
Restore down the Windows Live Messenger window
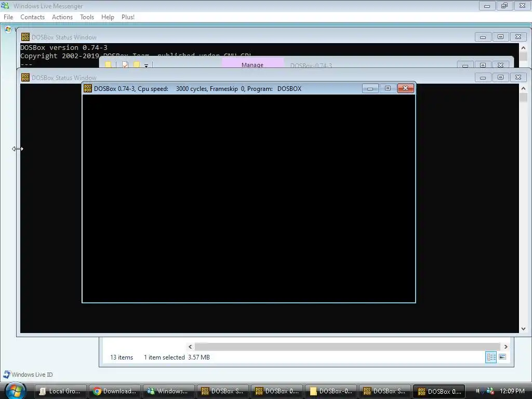click(504, 6)
